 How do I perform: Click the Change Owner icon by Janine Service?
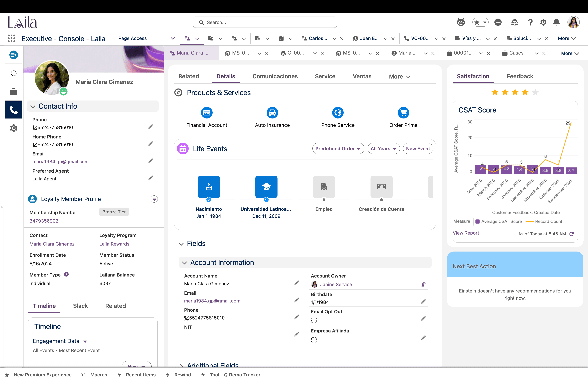[423, 284]
